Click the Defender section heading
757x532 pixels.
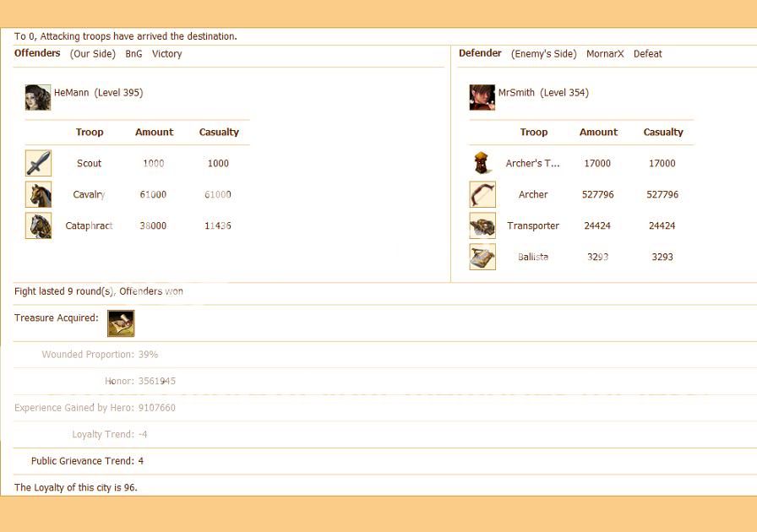tap(480, 53)
